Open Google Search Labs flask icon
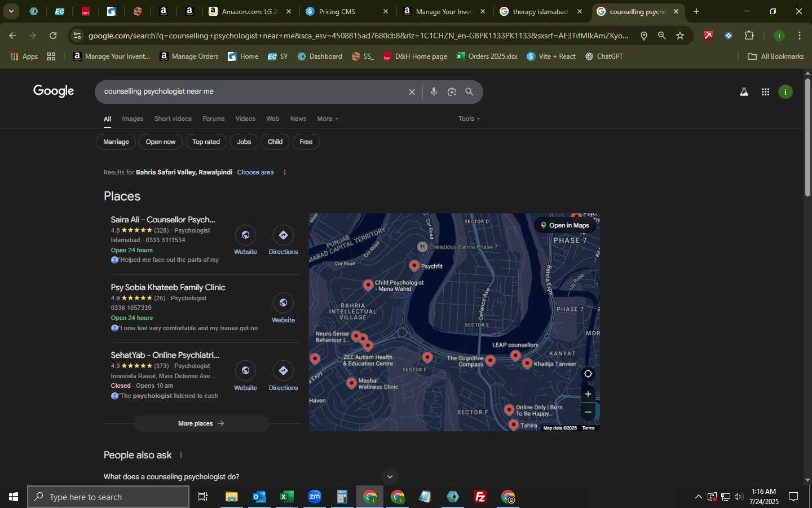 (x=744, y=92)
